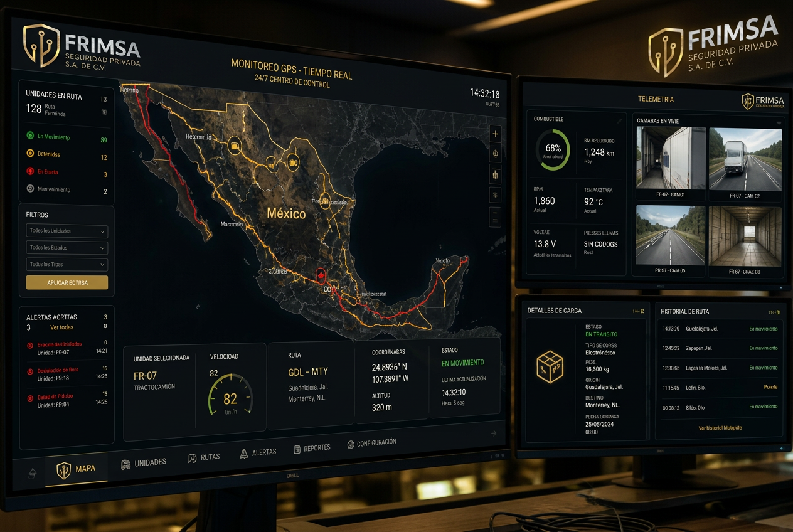
Task: Expand the Camaras en Vivie dropdown arrow
Action: [779, 123]
